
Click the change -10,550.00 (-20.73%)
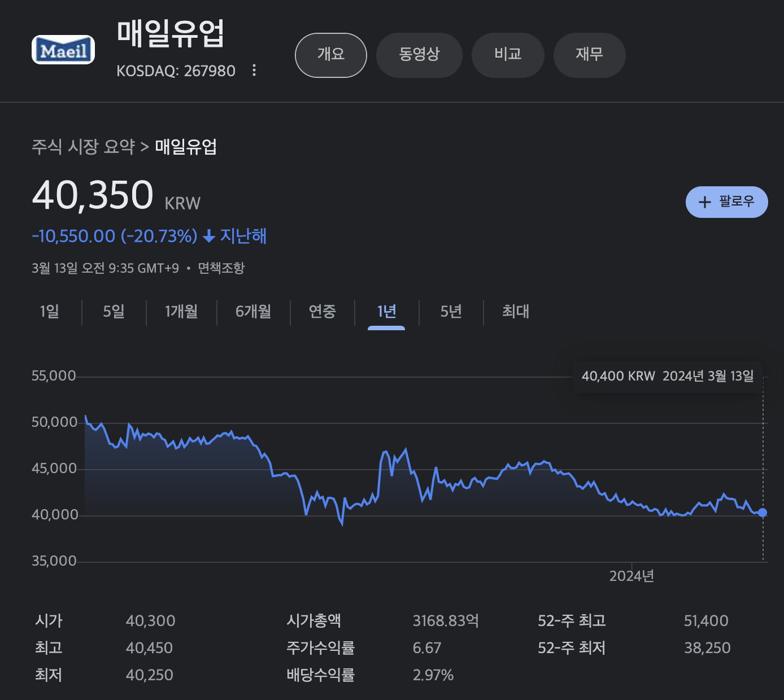115,236
